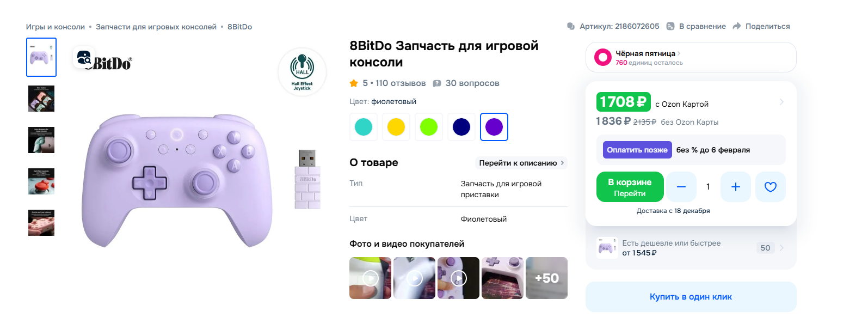Screen dimensions: 868x323
Task: Select the yellow color option
Action: tap(396, 127)
